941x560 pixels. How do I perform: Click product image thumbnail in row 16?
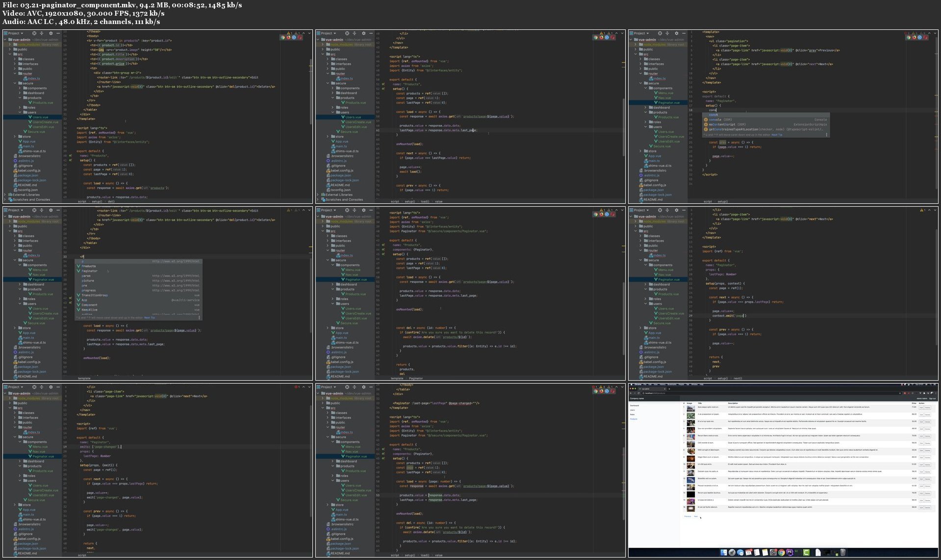click(691, 509)
